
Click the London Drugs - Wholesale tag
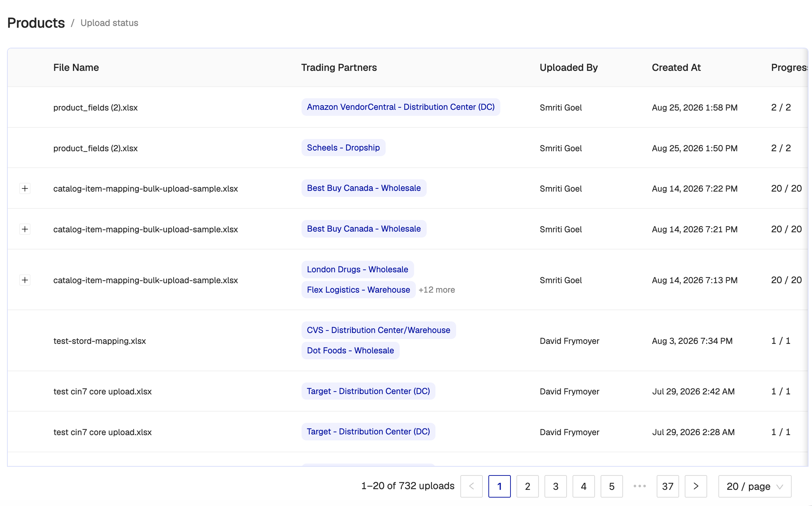tap(357, 269)
